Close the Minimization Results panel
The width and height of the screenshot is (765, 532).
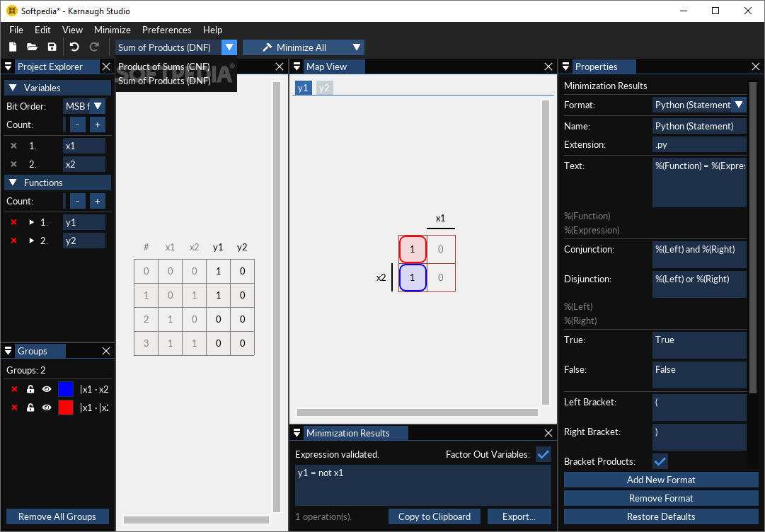coord(548,432)
